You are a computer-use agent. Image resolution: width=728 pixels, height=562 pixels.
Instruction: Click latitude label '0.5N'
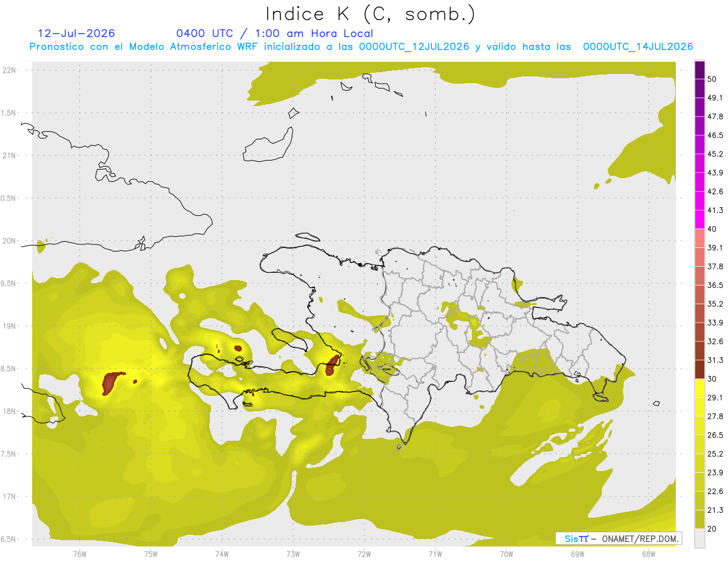coord(9,198)
